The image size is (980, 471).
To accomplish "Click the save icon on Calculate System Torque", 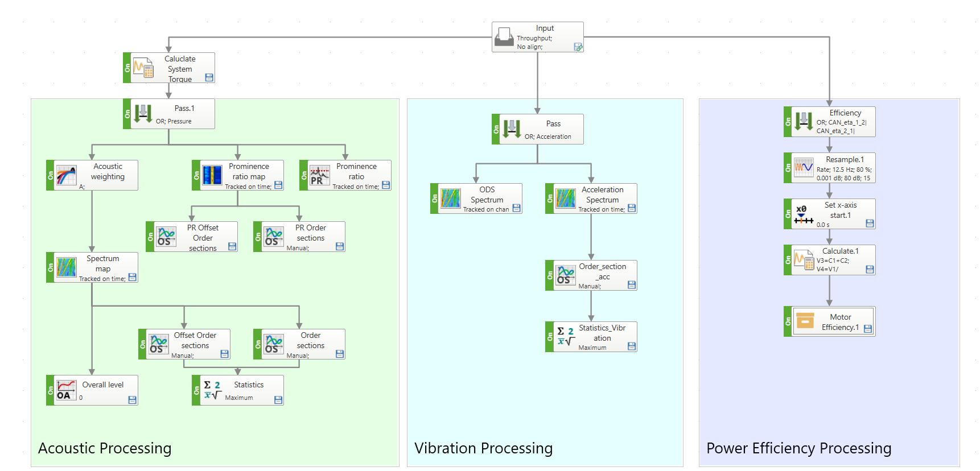I will tap(209, 77).
